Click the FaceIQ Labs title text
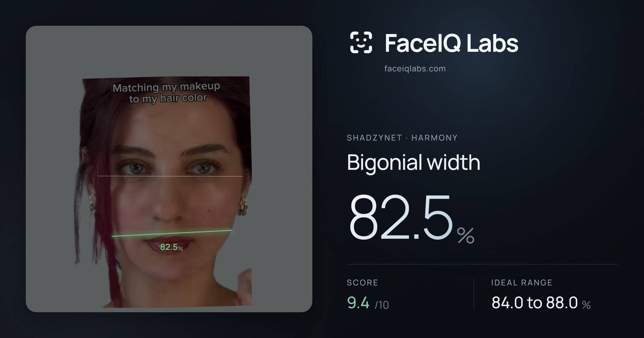This screenshot has height=338, width=644. pos(451,43)
